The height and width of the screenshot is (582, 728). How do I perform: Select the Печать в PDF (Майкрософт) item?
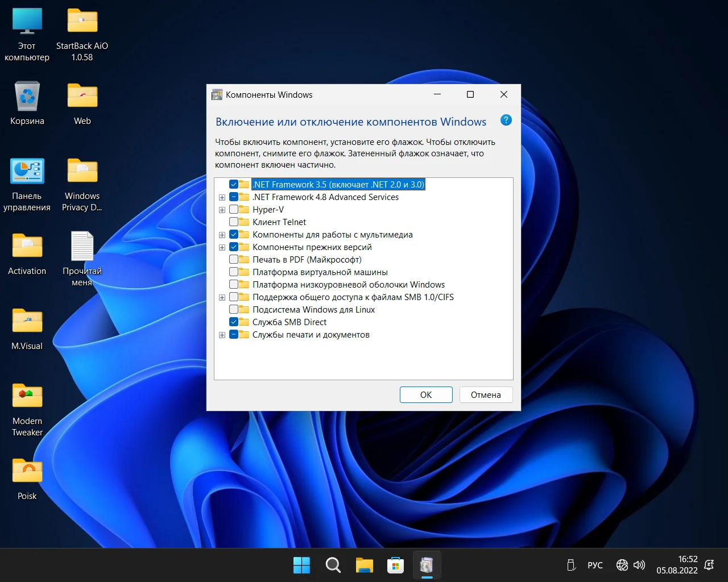point(307,260)
